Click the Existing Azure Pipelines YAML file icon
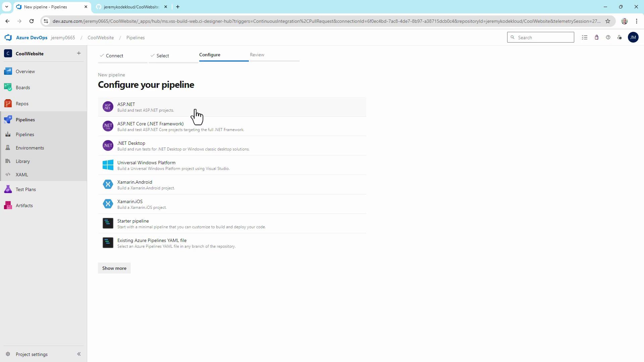 coord(108,243)
